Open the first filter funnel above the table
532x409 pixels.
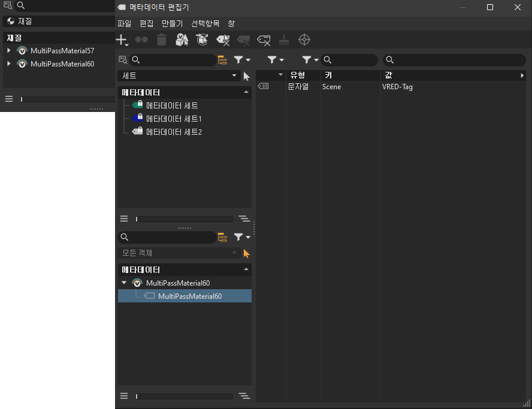(275, 60)
